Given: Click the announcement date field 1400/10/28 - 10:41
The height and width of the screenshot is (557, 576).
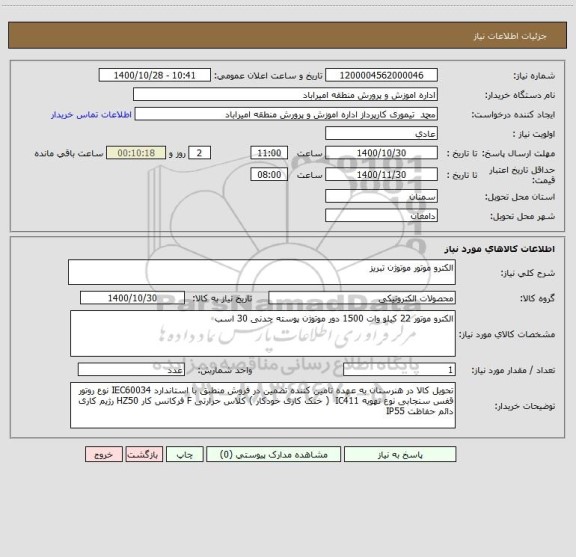Looking at the screenshot, I should coord(155,75).
